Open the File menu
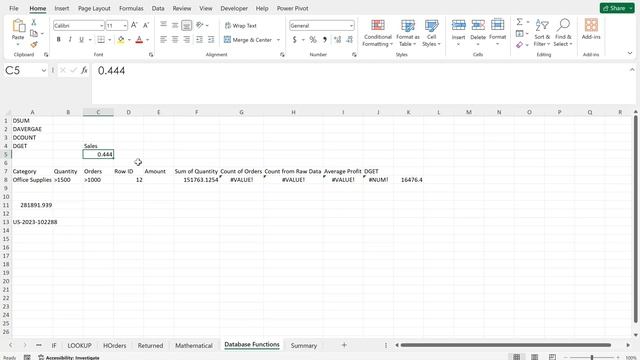The height and width of the screenshot is (360, 640). (14, 8)
